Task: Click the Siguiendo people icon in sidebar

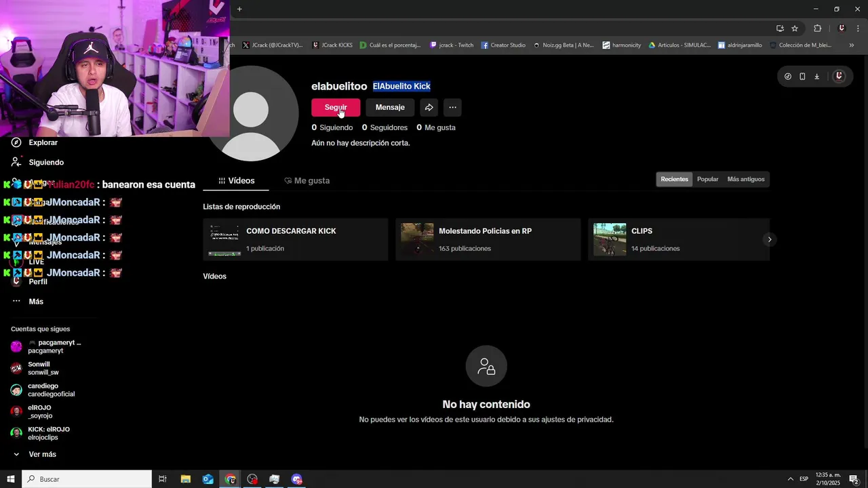Action: (x=16, y=162)
